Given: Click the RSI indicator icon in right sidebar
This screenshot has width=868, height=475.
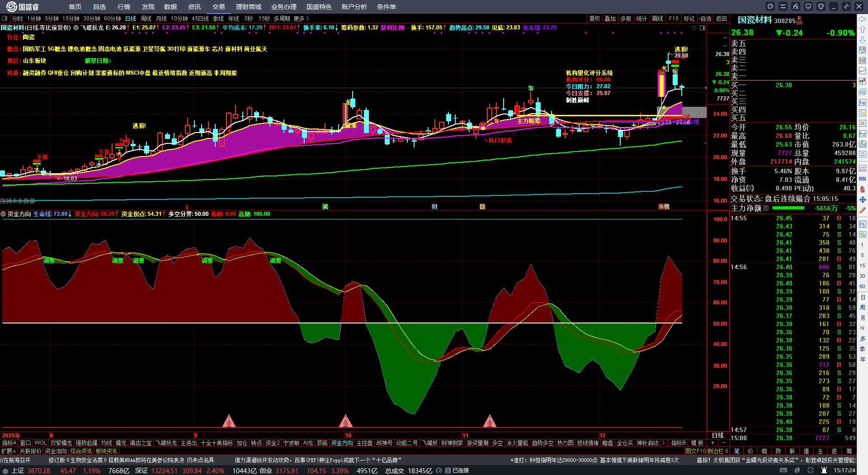Looking at the screenshot, I should (x=863, y=179).
